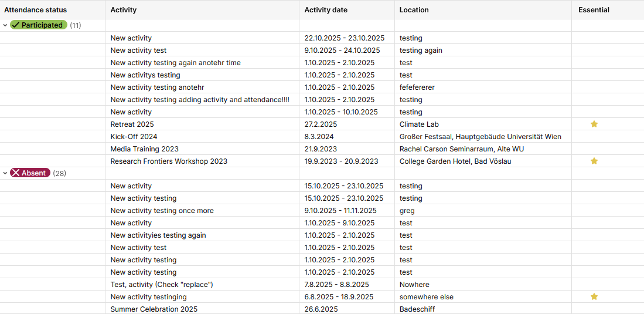Select Summer Celebration 2025 activity
Image resolution: width=644 pixels, height=314 pixels.
click(154, 309)
